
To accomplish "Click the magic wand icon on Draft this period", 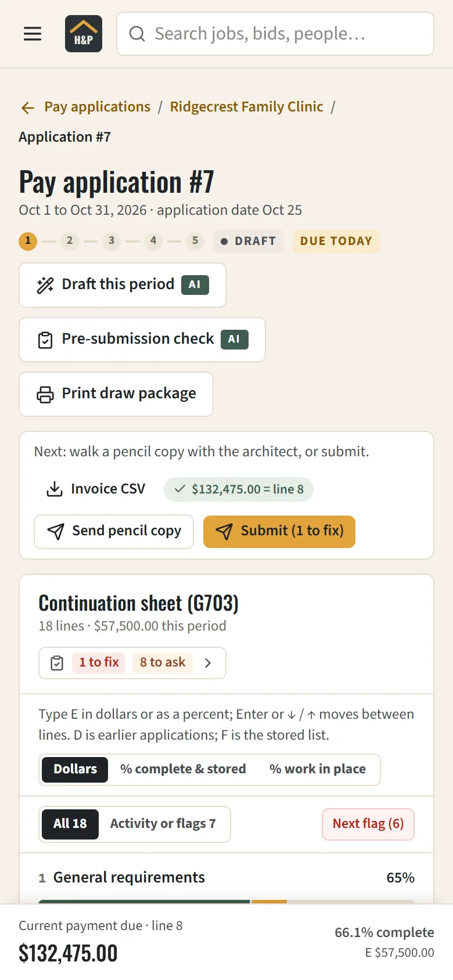I will coord(45,285).
